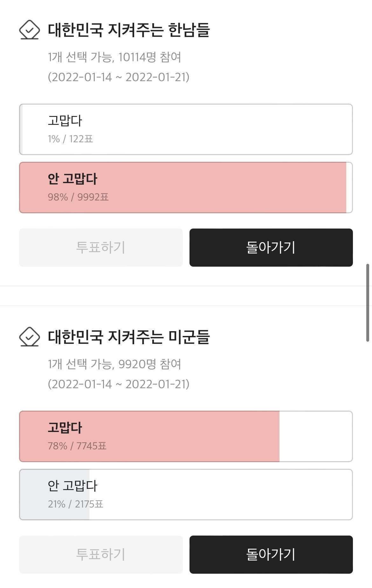Click the 9920명 참여 participant count text
Screen dimensions: 372x588
click(149, 364)
